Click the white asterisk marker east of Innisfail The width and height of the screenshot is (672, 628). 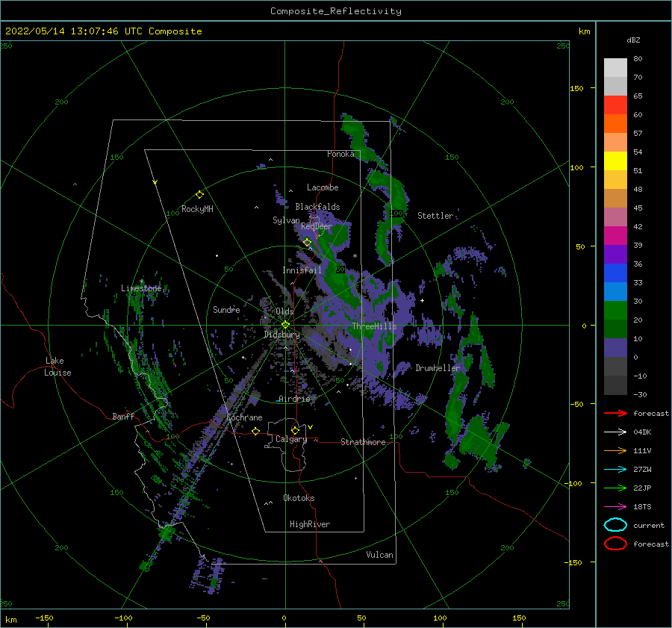(355, 256)
